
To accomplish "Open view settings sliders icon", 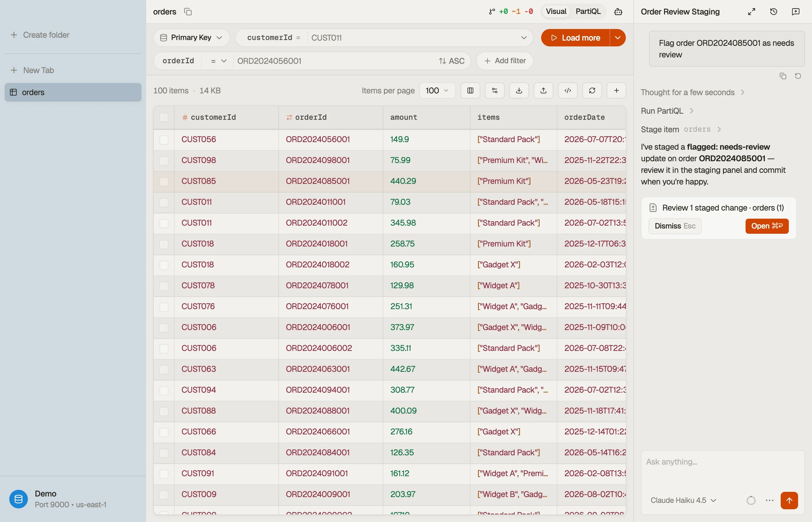I will click(494, 90).
